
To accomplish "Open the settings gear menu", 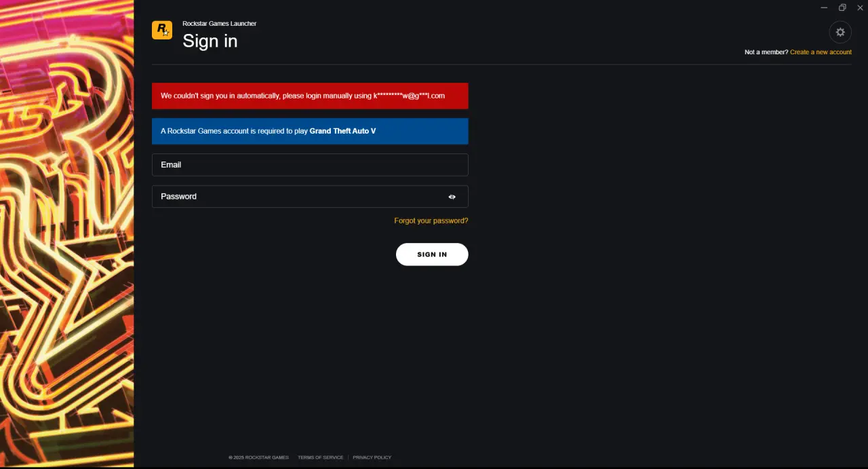I will 840,32.
